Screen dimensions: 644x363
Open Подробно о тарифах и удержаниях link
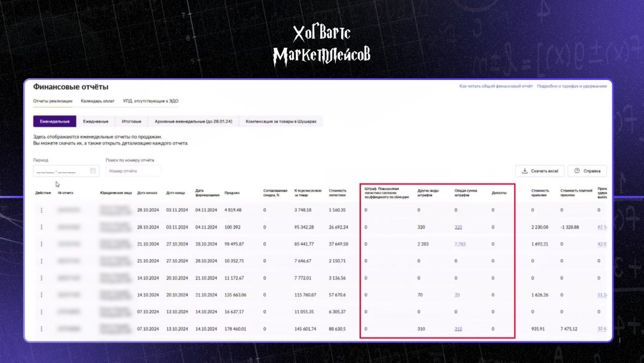571,86
